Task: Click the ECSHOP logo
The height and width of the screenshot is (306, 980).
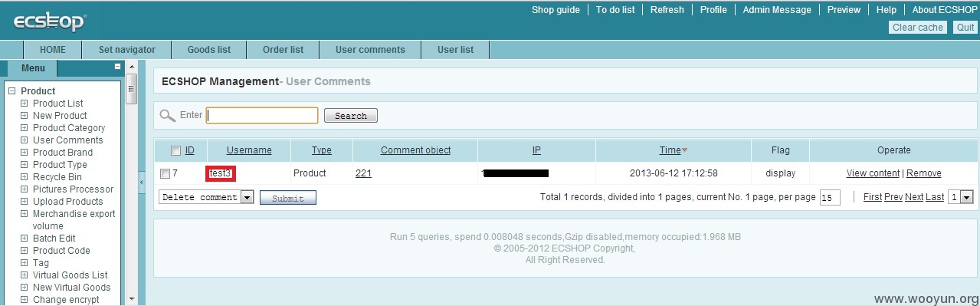Action: pos(51,21)
